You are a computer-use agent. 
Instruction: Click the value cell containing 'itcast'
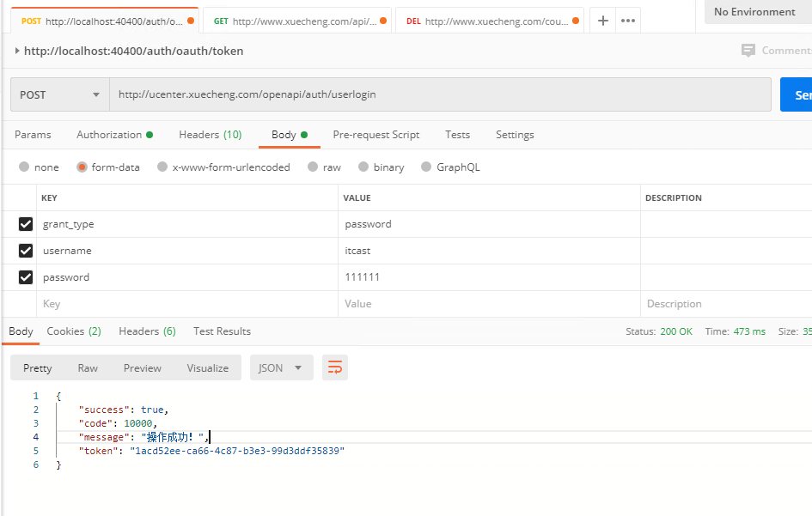pos(489,251)
